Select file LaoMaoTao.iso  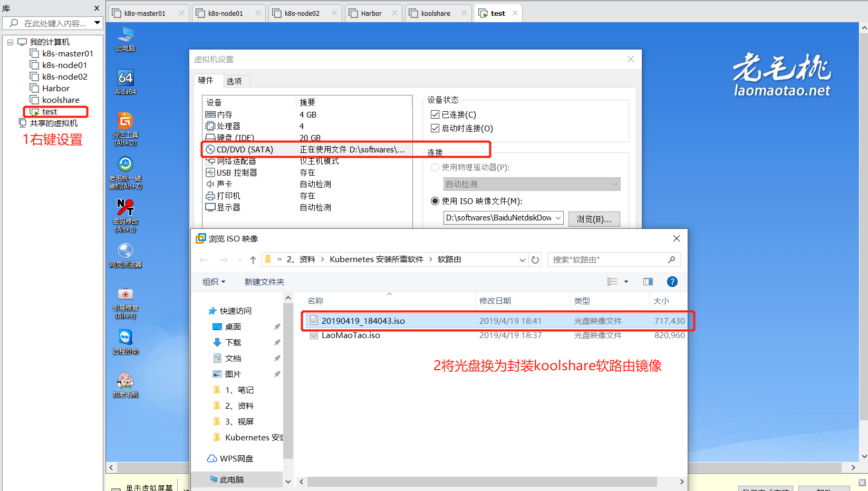tap(497, 335)
